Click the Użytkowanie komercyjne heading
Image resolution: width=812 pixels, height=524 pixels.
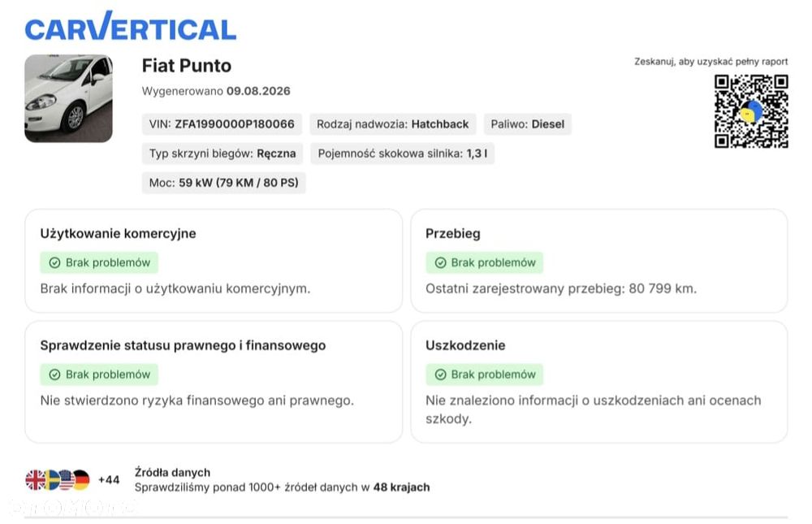click(x=118, y=234)
